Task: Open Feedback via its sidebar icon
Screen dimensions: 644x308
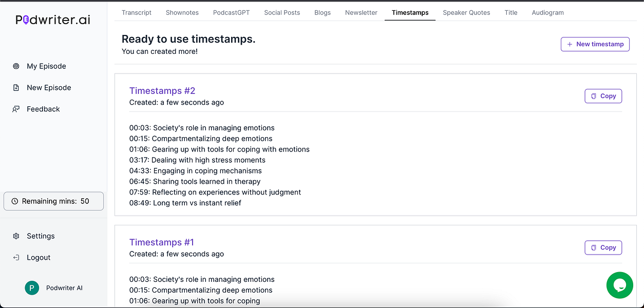Action: click(x=16, y=109)
